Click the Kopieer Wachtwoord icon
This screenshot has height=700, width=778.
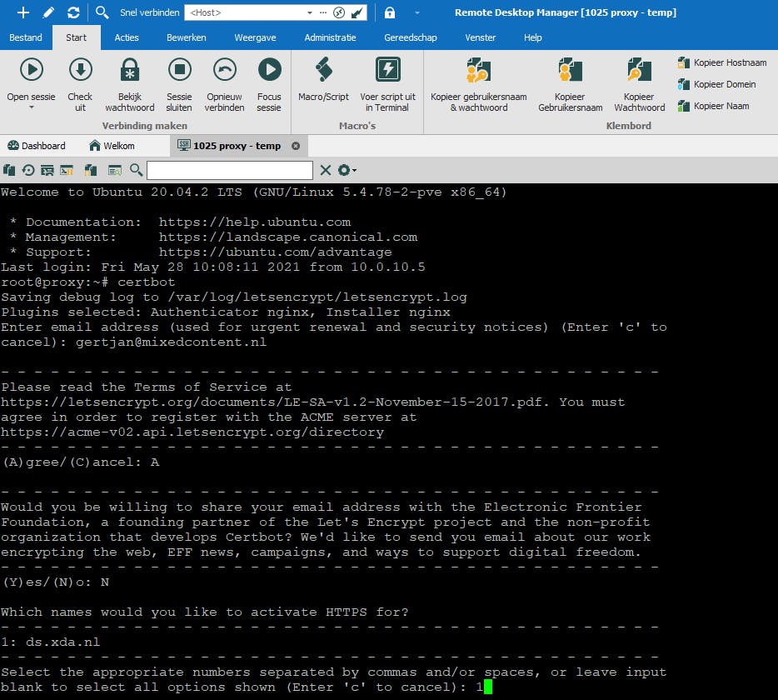pos(639,69)
